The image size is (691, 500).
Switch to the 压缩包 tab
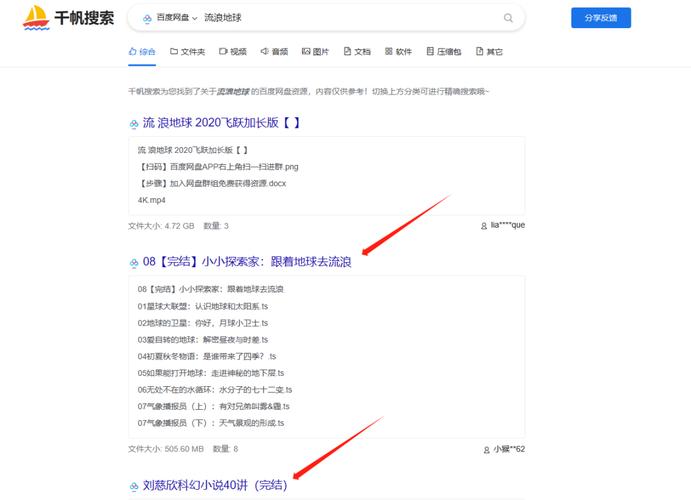click(444, 52)
